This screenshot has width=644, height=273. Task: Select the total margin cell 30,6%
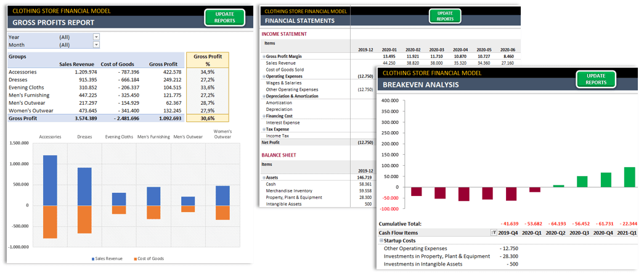pos(208,119)
